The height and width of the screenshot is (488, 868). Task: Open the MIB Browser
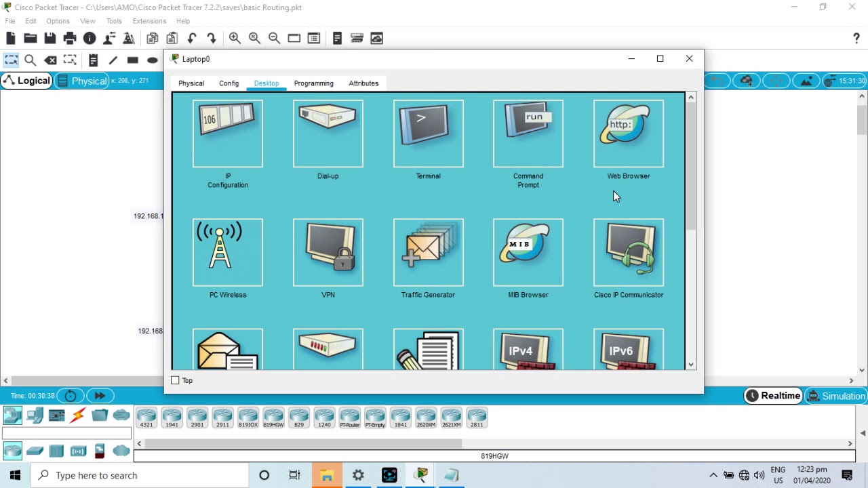tap(528, 252)
